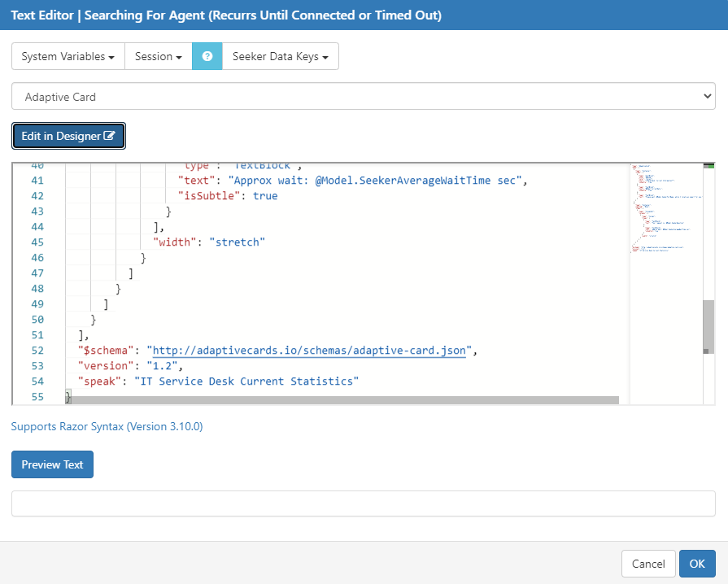The image size is (728, 584).
Task: Click line number 52 in gutter
Action: coord(37,351)
